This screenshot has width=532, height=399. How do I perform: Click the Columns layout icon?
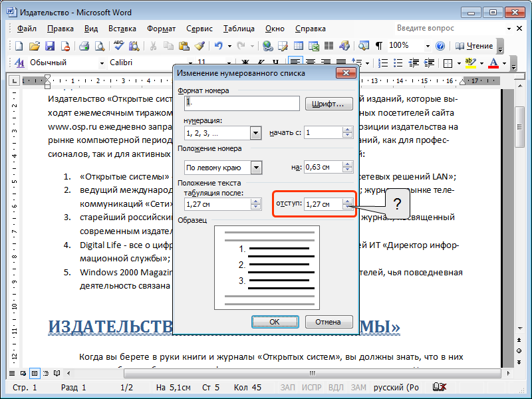(329, 46)
